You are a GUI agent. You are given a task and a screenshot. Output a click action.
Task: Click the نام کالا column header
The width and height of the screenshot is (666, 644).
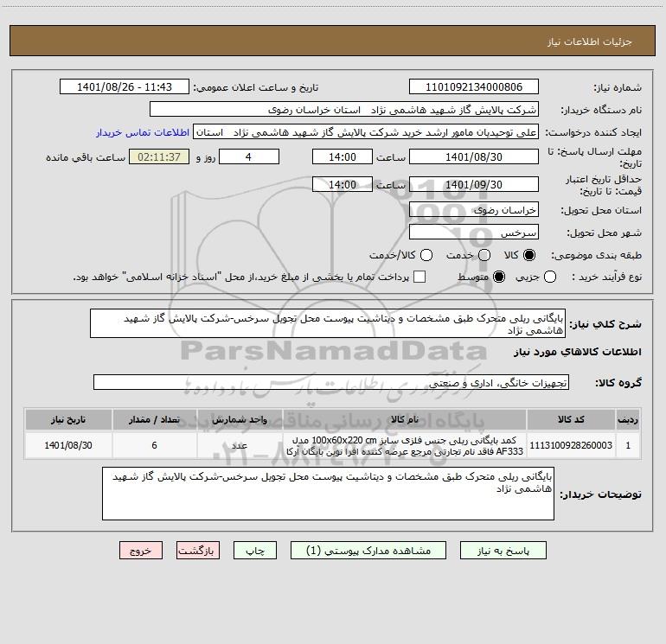pos(405,420)
